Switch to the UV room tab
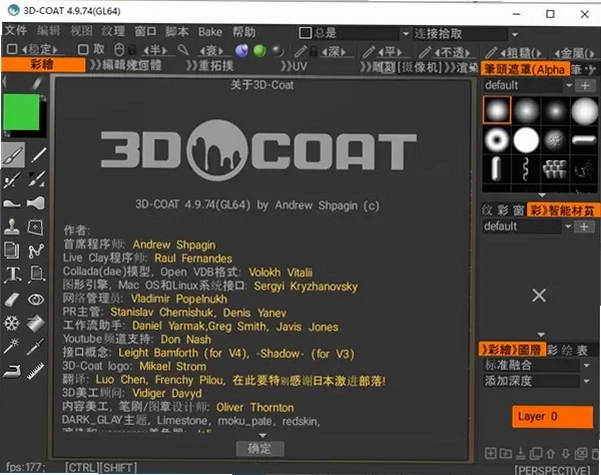Screen dimensions: 601x475 tap(294, 66)
